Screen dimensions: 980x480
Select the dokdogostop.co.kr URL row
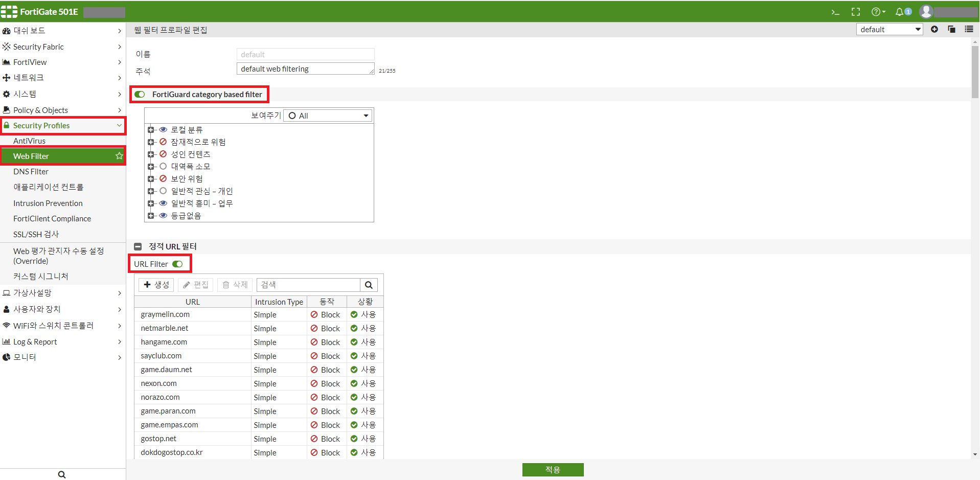click(259, 452)
